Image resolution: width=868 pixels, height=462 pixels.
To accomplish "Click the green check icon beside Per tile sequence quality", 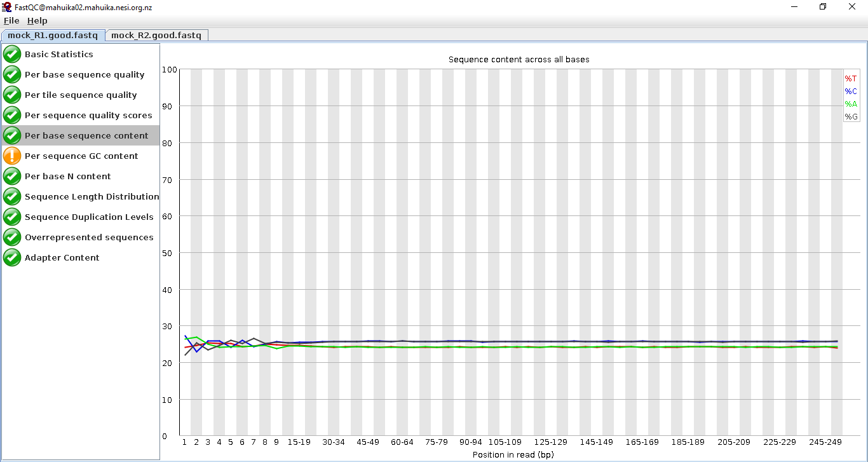I will pyautogui.click(x=12, y=95).
